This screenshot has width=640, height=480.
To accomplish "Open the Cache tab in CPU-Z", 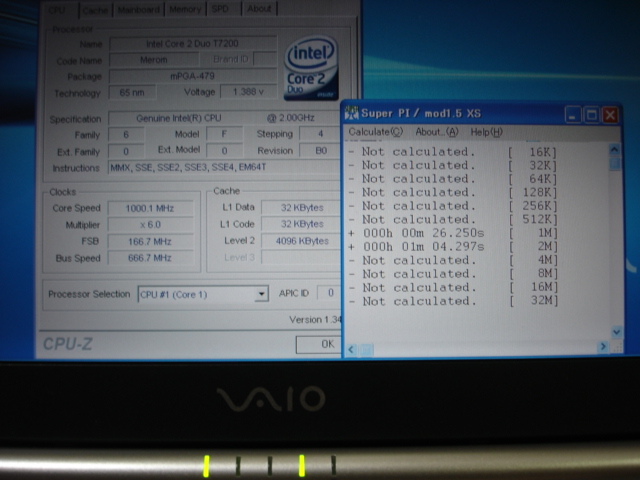I will pyautogui.click(x=95, y=10).
